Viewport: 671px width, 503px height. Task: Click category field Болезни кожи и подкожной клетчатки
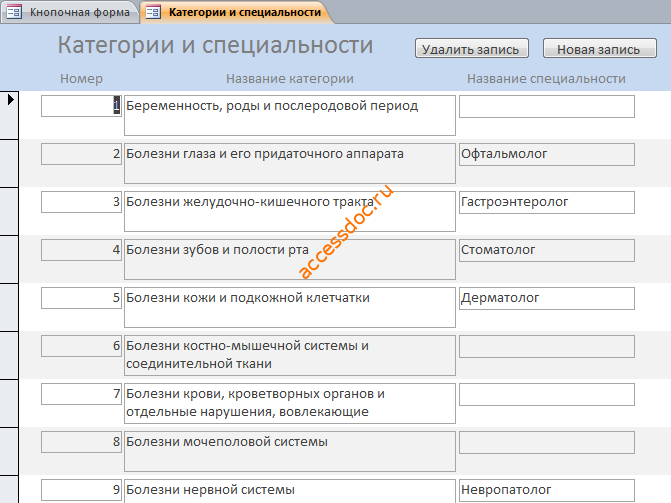(290, 307)
